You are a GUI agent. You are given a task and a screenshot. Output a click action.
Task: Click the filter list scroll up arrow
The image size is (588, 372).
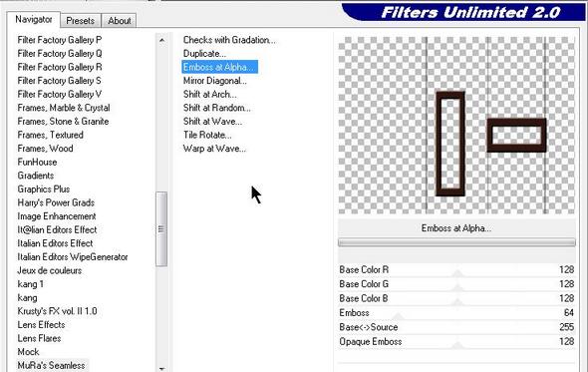[x=161, y=40]
